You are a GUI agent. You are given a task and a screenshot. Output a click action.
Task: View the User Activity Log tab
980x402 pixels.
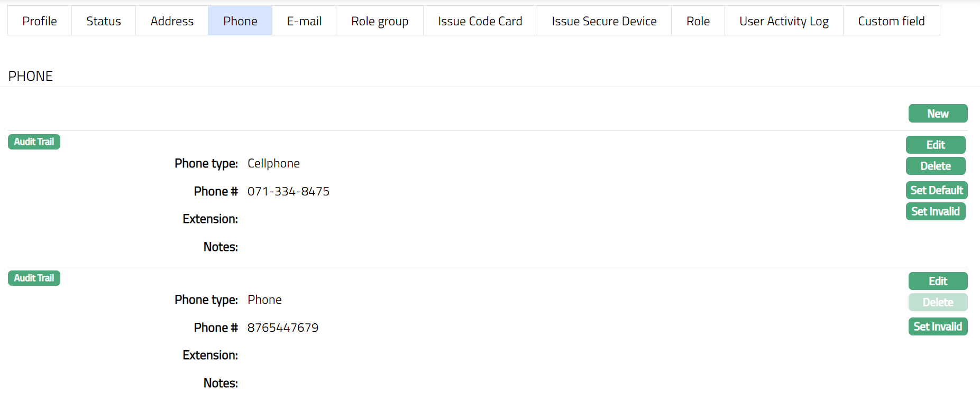784,21
